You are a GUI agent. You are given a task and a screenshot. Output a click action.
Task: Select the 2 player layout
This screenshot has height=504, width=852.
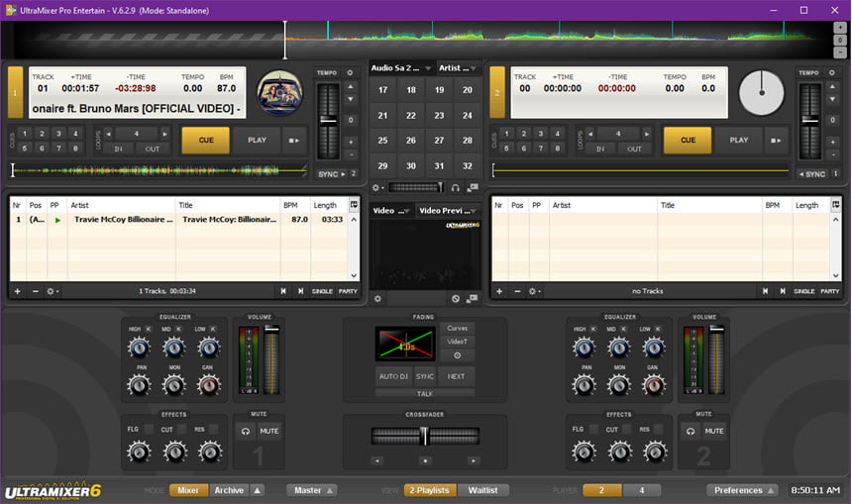point(601,490)
